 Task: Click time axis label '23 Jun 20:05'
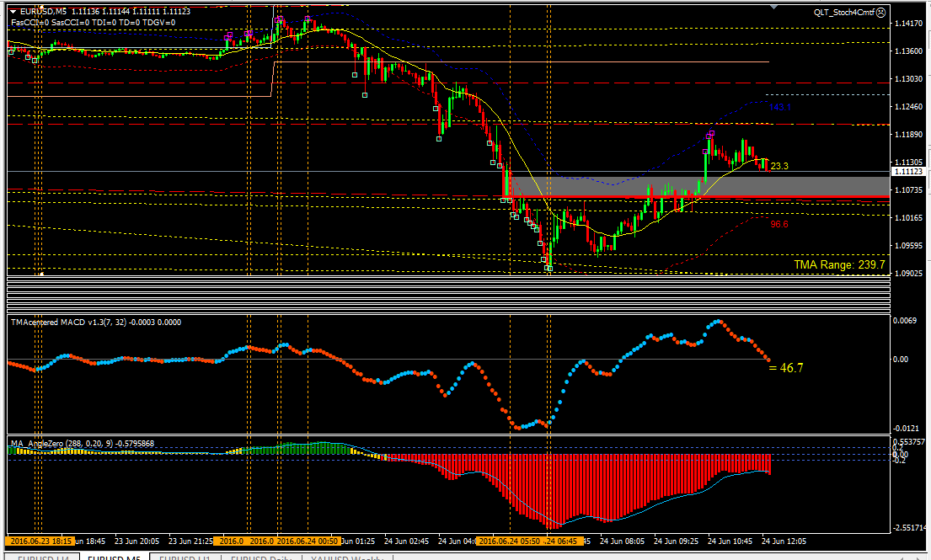click(x=136, y=541)
